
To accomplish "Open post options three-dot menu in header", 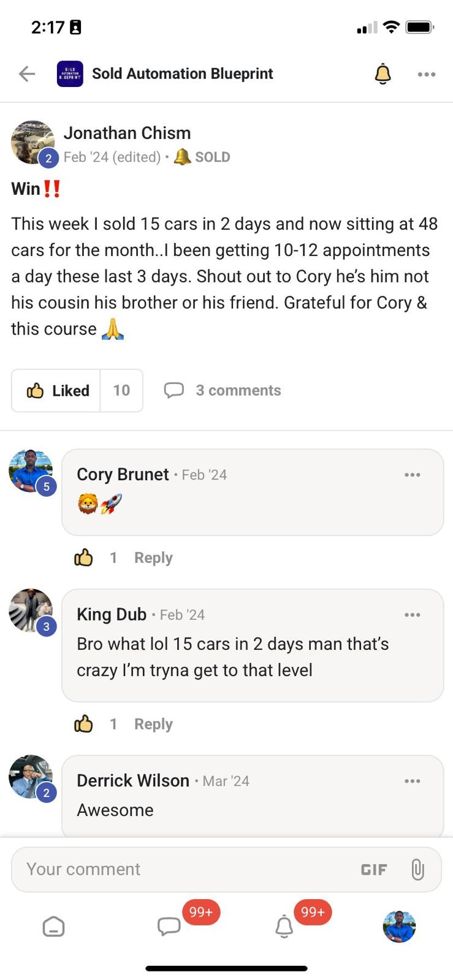I will pyautogui.click(x=426, y=74).
